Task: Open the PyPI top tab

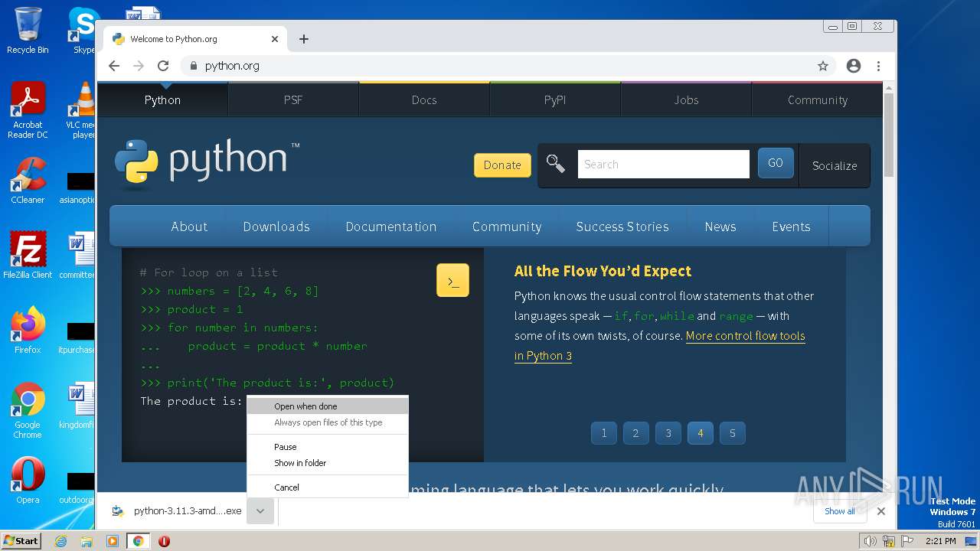Action: (x=555, y=99)
